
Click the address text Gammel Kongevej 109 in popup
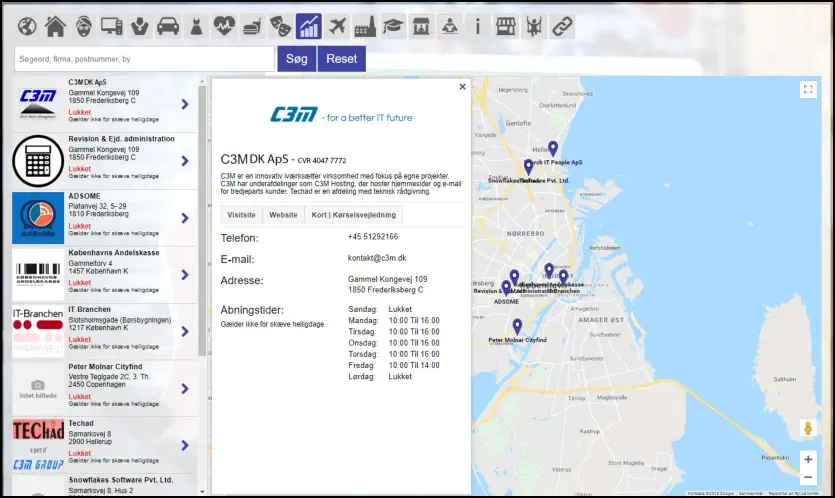388,279
